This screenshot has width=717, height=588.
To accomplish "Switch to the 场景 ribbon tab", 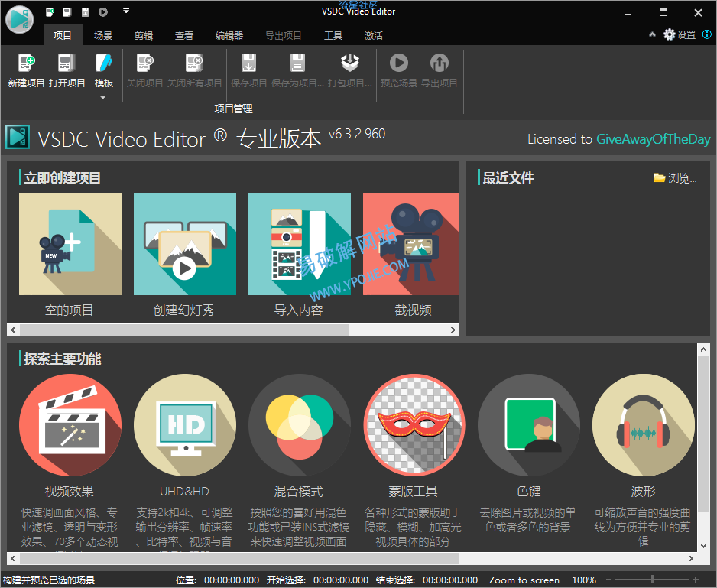I will click(x=103, y=35).
